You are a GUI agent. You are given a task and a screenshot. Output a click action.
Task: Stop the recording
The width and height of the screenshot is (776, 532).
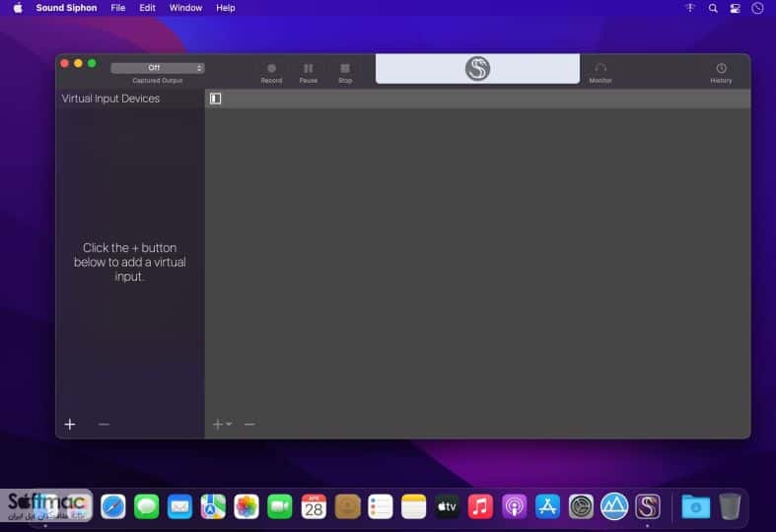click(345, 73)
